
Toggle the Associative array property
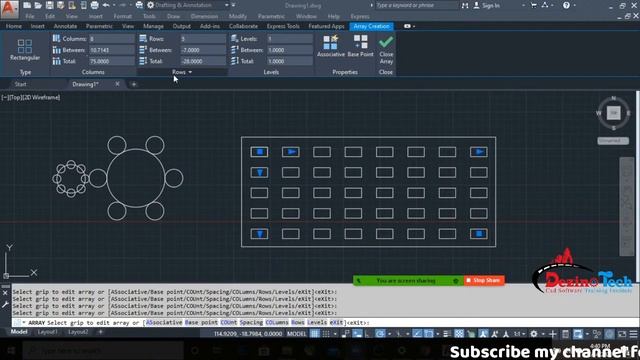(331, 46)
